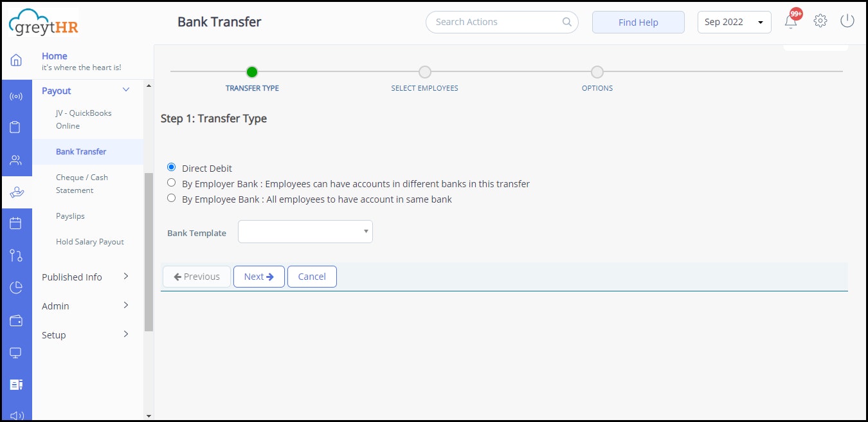Open Payslips menu item

pos(70,216)
